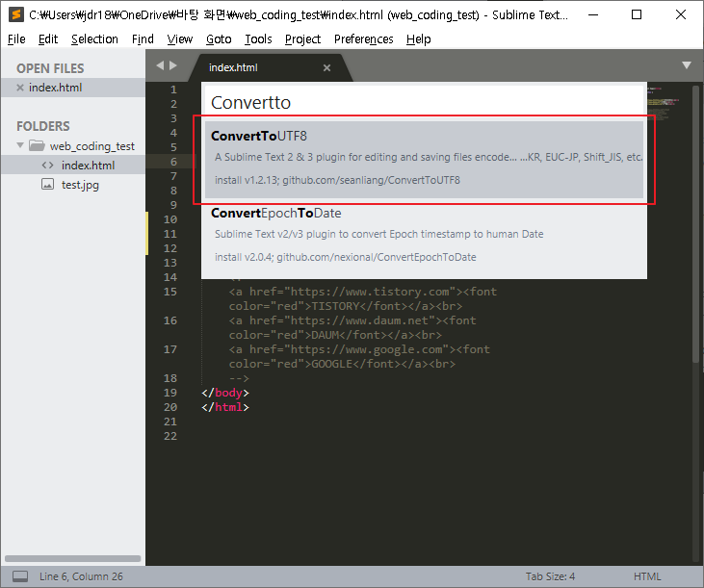Open the View menu
Image resolution: width=704 pixels, height=588 pixels.
179,39
